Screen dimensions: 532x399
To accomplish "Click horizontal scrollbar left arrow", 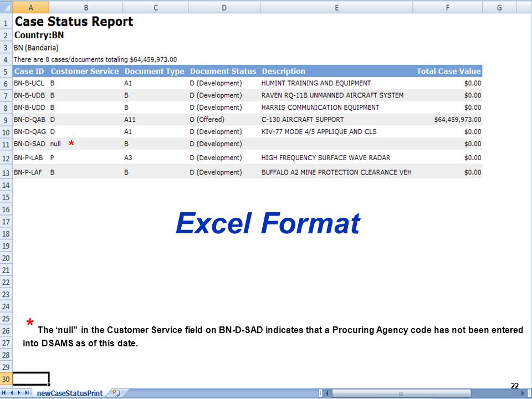I will pyautogui.click(x=328, y=393).
